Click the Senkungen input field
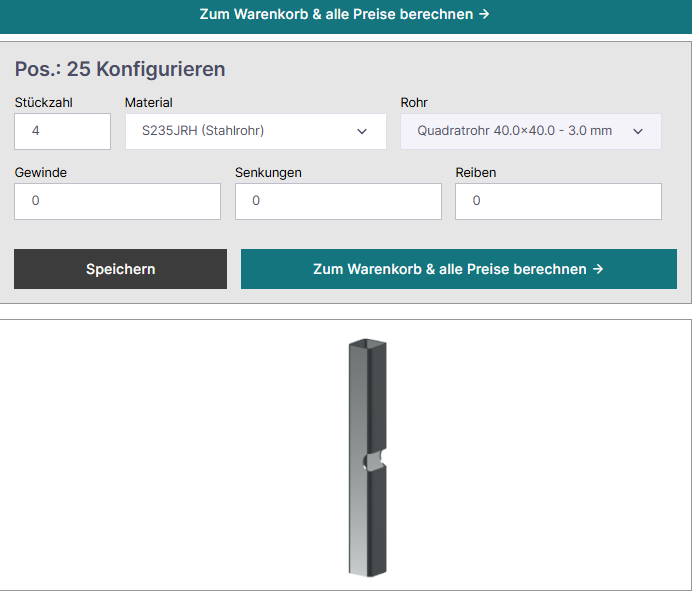This screenshot has height=595, width=699. pyautogui.click(x=338, y=201)
